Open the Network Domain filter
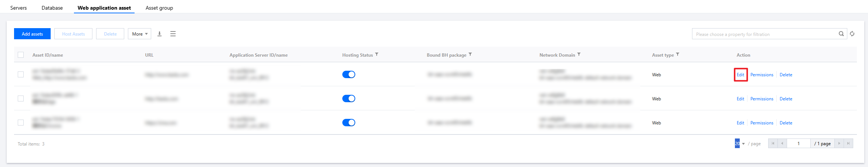This screenshot has width=868, height=167. click(579, 54)
